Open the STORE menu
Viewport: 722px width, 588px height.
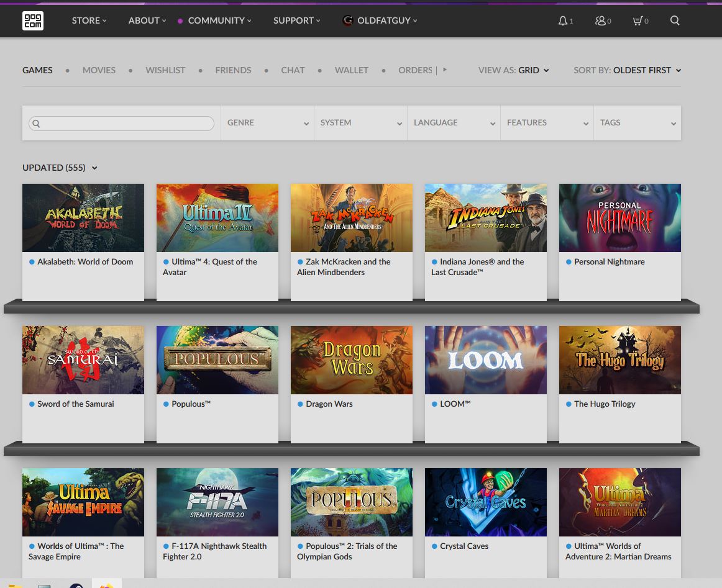89,20
